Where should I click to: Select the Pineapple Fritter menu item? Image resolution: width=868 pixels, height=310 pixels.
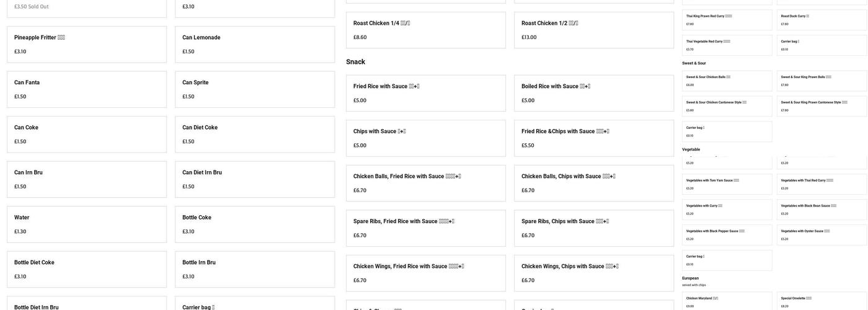point(87,44)
